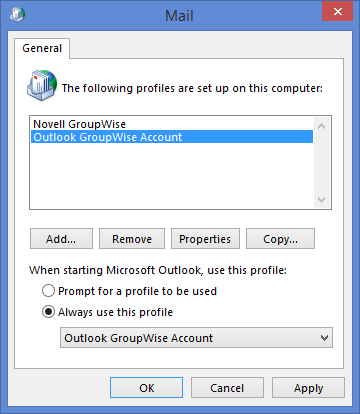The height and width of the screenshot is (414, 360).
Task: Open Properties for the selected profile
Action: (x=205, y=239)
